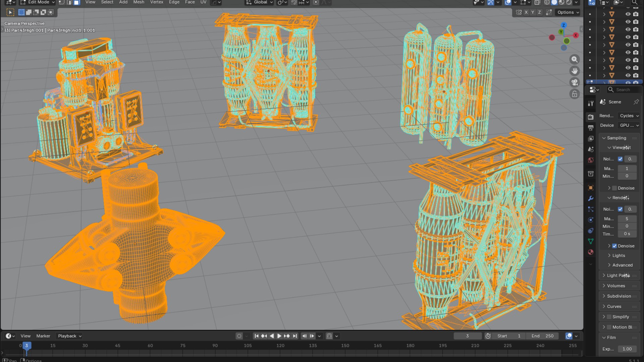Open the UV menu
The image size is (644, 362).
coord(203,2)
